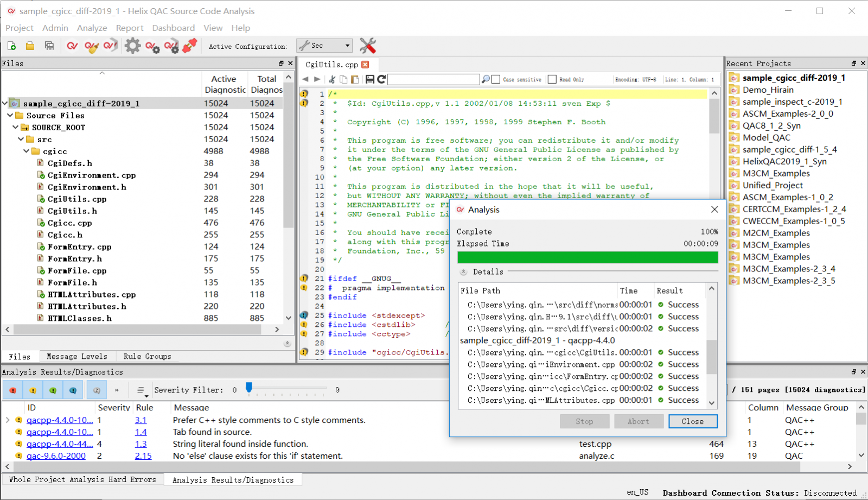Click the Cut scissors icon in editor toolbar
Screen dimensions: 868x500
pos(332,79)
